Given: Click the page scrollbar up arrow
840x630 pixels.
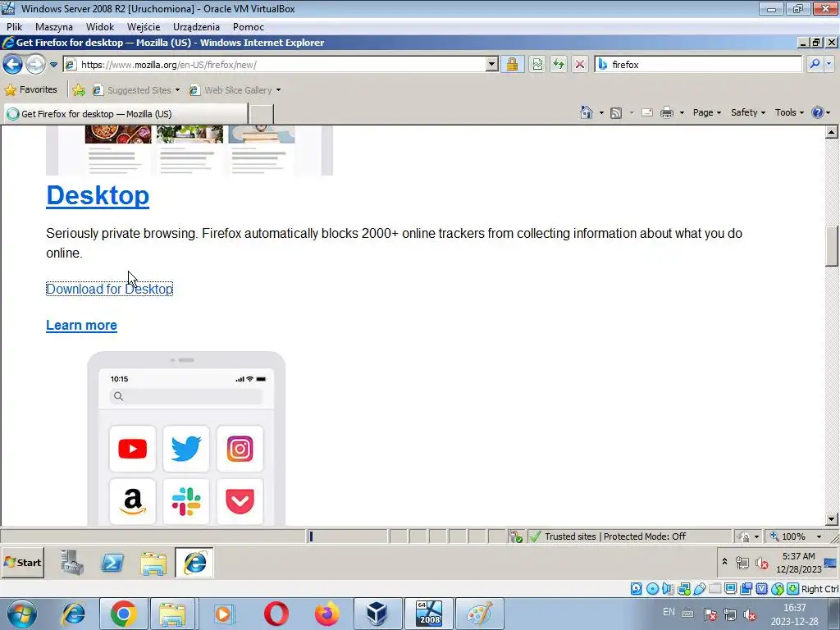Looking at the screenshot, I should click(x=832, y=132).
